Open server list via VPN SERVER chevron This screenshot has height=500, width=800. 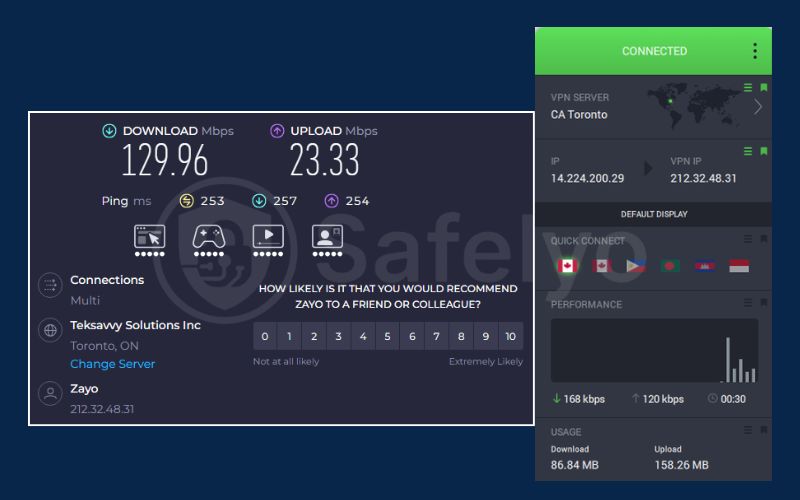click(x=758, y=107)
